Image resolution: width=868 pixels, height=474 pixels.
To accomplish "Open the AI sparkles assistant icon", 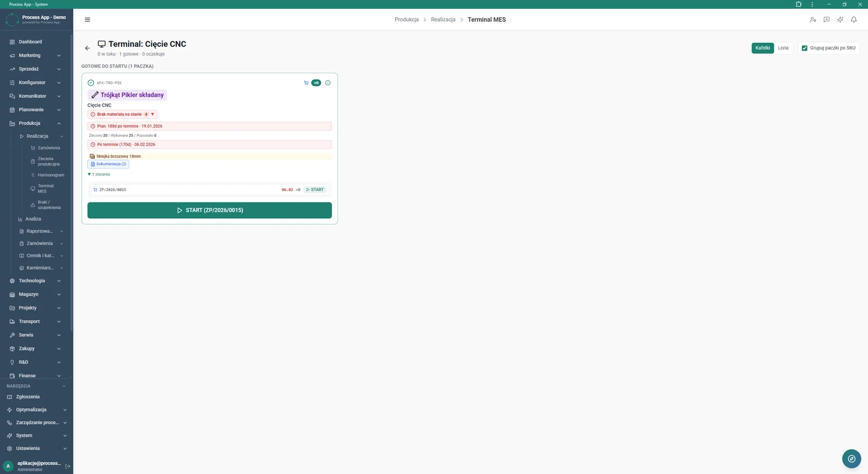I will tap(840, 20).
